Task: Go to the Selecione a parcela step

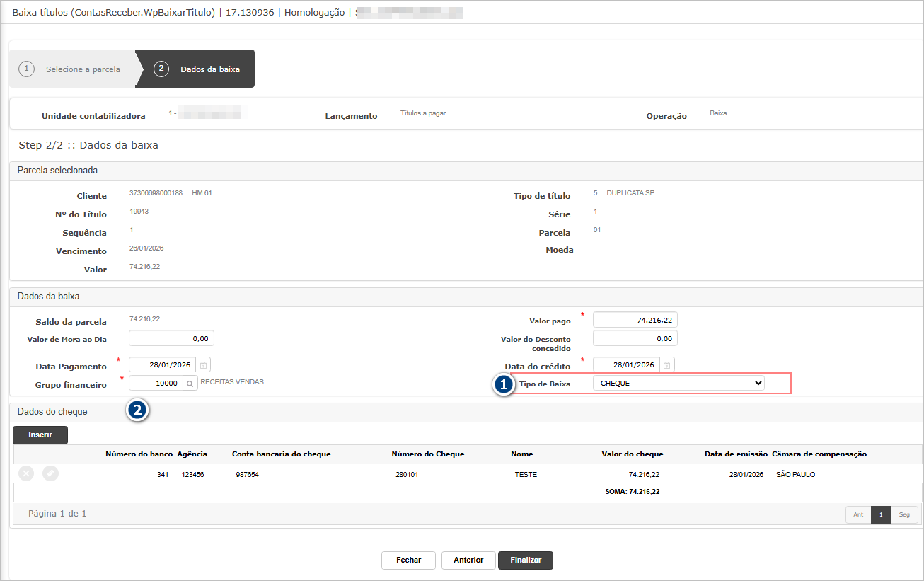Action: (x=82, y=69)
